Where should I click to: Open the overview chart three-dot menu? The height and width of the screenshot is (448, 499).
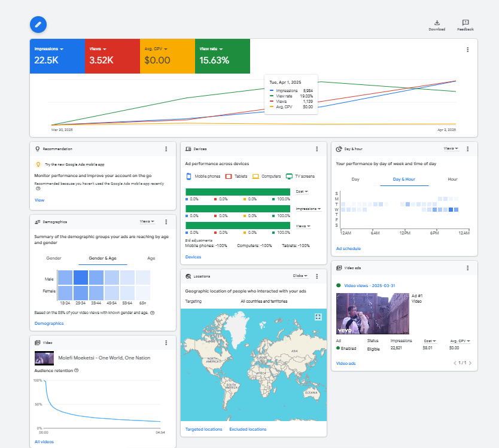point(468,50)
